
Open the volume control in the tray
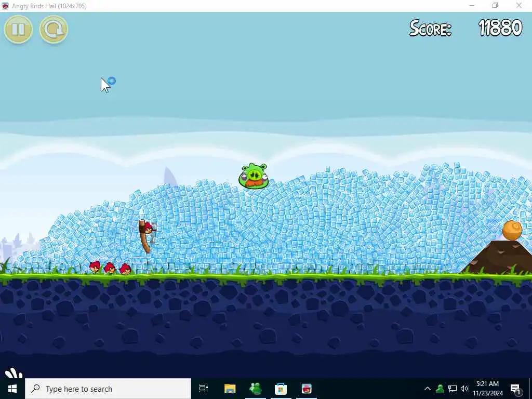pos(464,389)
